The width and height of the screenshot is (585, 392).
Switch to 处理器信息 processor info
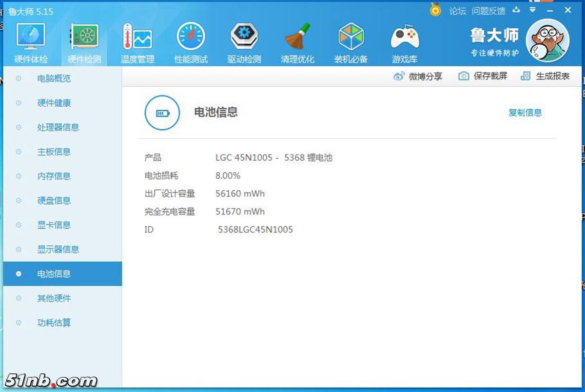coord(58,127)
